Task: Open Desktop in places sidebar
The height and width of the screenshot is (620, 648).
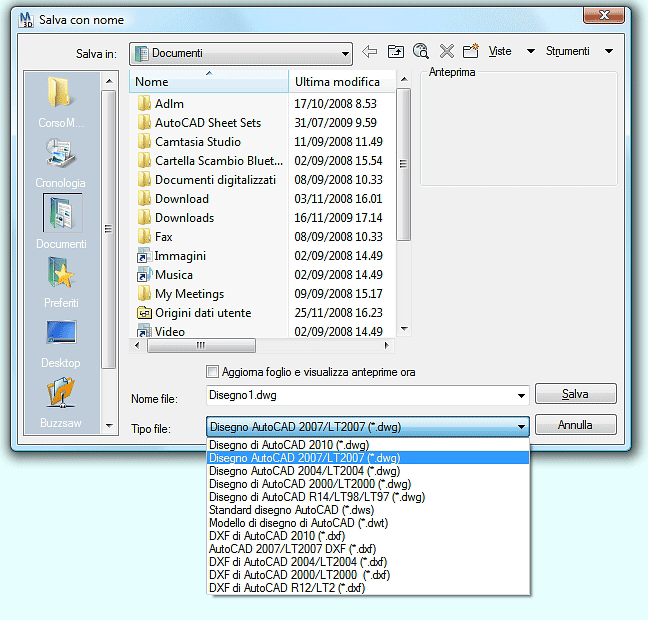Action: (x=61, y=344)
